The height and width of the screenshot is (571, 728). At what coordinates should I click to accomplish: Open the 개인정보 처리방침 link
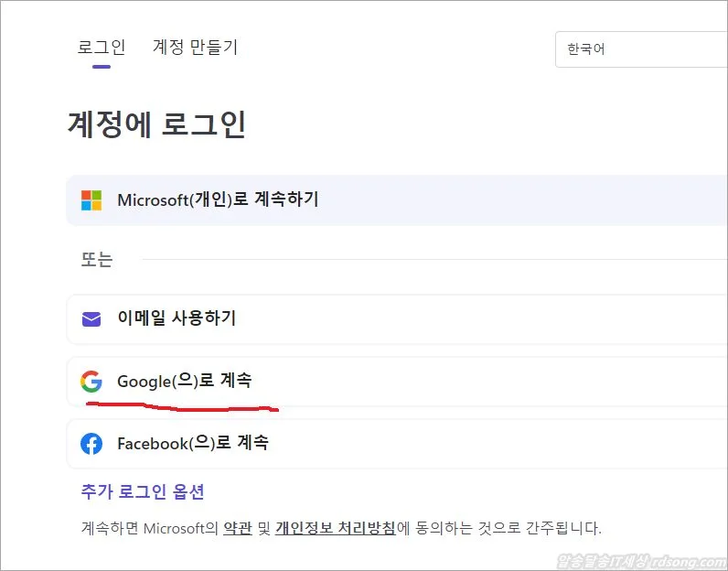click(335, 528)
